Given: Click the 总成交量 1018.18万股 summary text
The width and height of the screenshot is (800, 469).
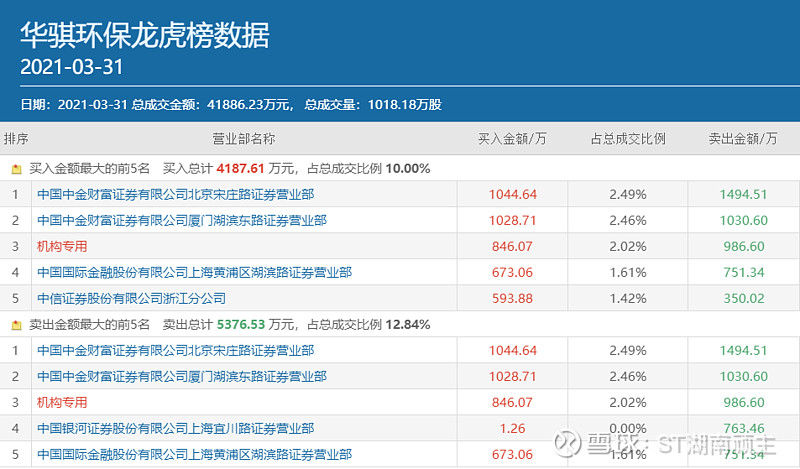Looking at the screenshot, I should (373, 105).
